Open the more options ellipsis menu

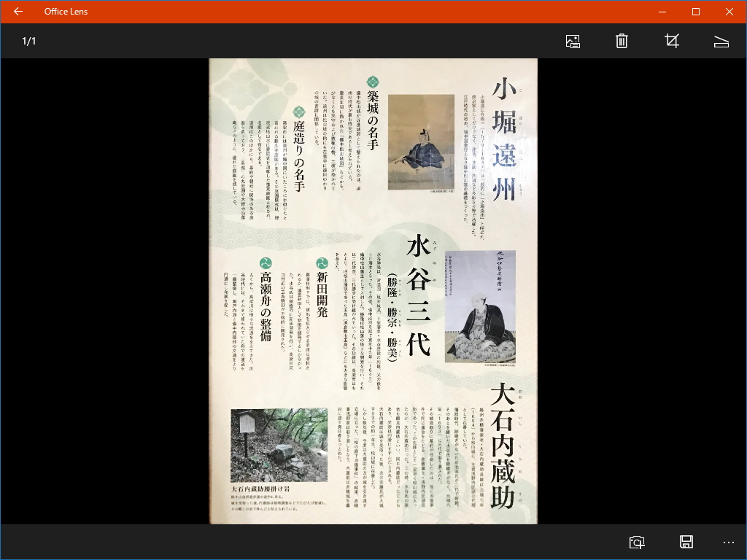click(x=728, y=542)
